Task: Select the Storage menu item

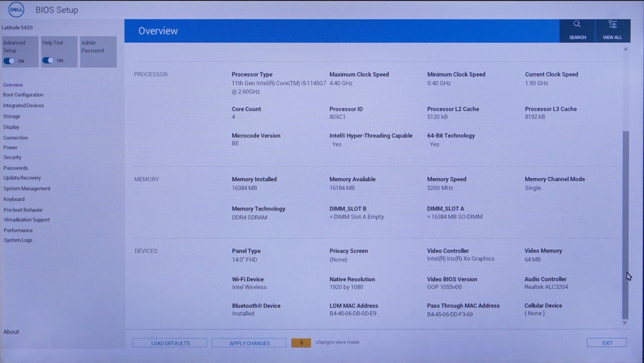Action: tap(12, 116)
